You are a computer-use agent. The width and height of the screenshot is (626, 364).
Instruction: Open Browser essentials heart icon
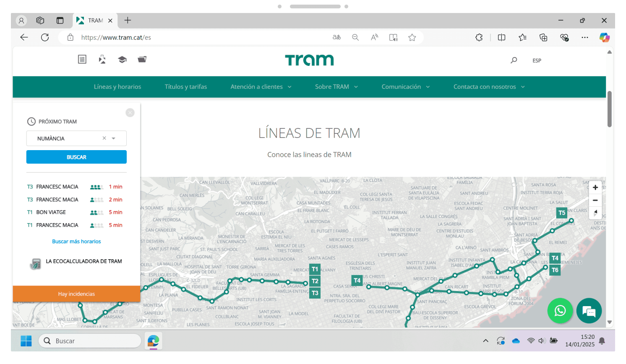click(564, 37)
